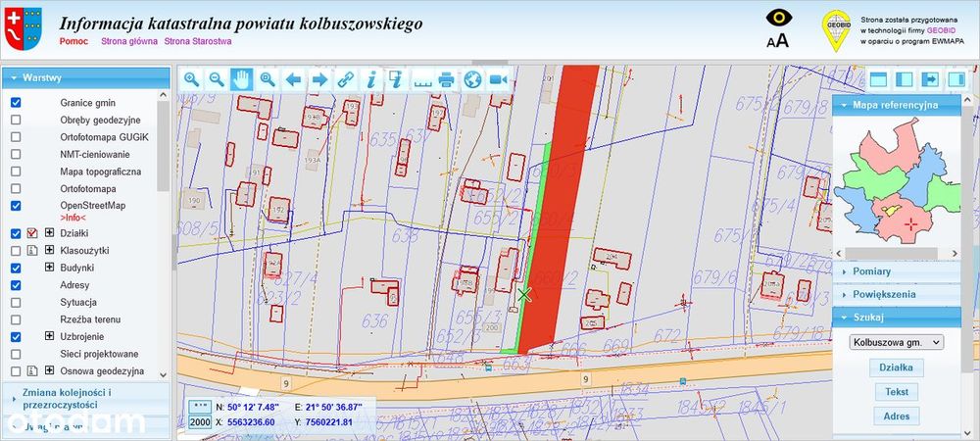
Task: Collapse the Szukaj panel header
Action: pyautogui.click(x=897, y=318)
